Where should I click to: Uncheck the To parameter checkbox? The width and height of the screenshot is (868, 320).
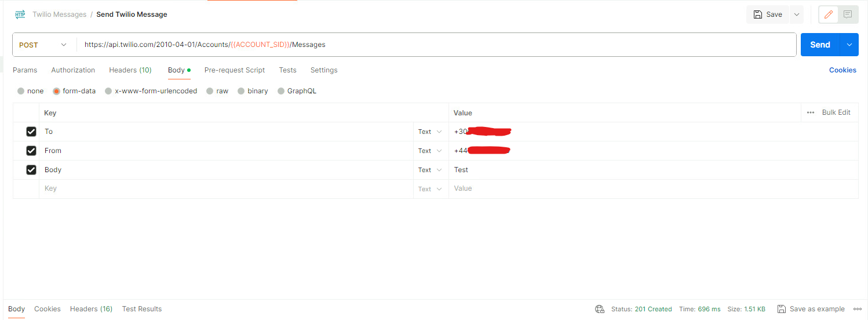(x=31, y=132)
